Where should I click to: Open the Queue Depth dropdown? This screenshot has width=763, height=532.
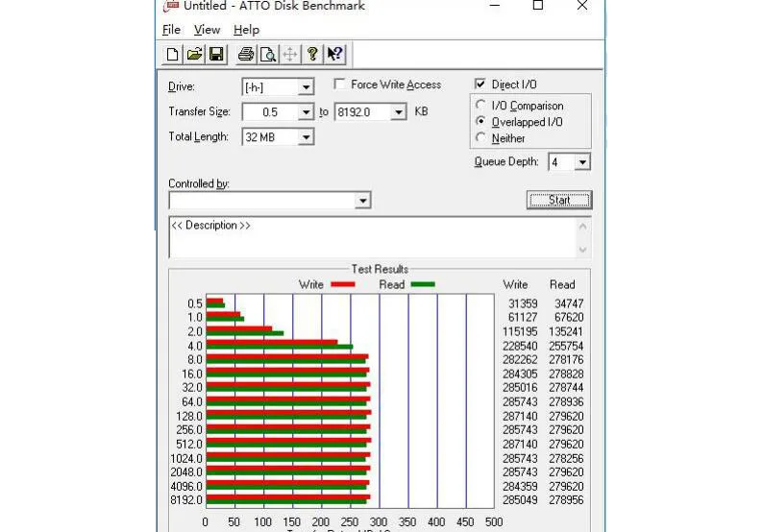[x=582, y=162]
